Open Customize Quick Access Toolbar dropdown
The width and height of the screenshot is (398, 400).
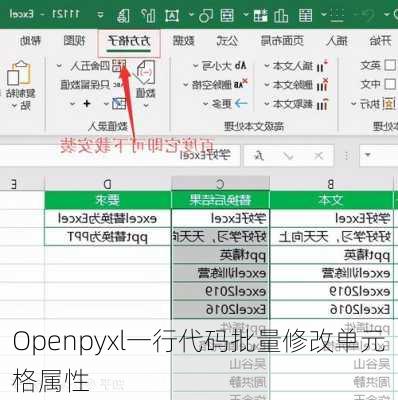(100, 15)
